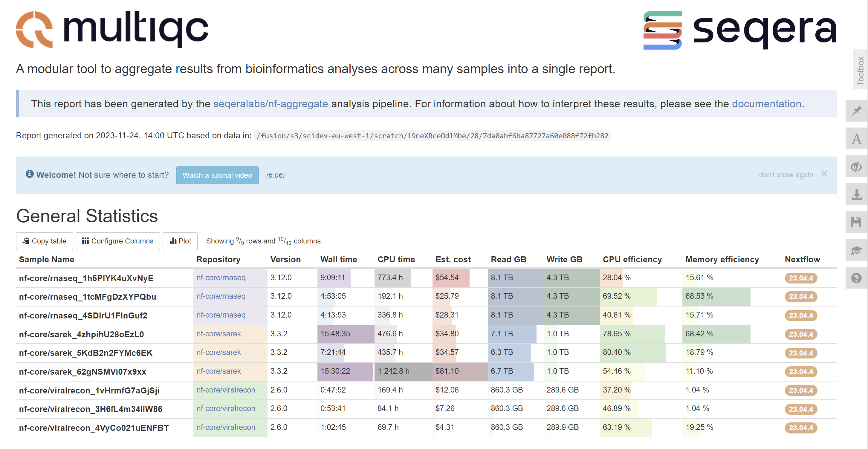Click the documentation hyperlink in report header

(767, 104)
